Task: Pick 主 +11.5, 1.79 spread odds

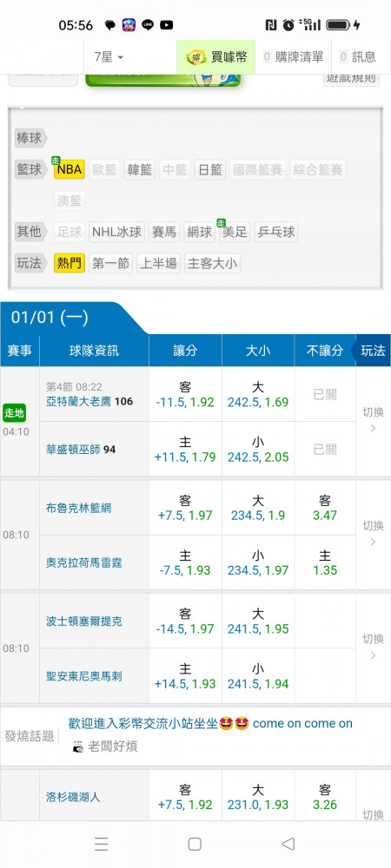Action: [185, 449]
